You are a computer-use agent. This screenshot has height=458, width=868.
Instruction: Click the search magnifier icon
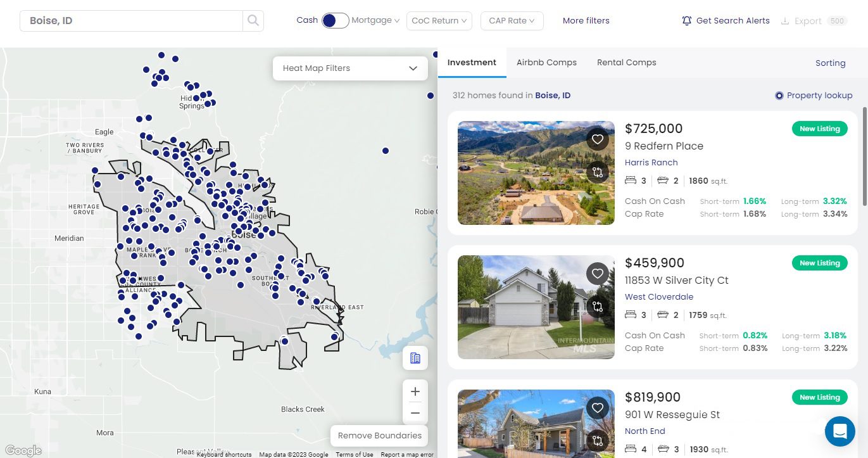pyautogui.click(x=253, y=20)
